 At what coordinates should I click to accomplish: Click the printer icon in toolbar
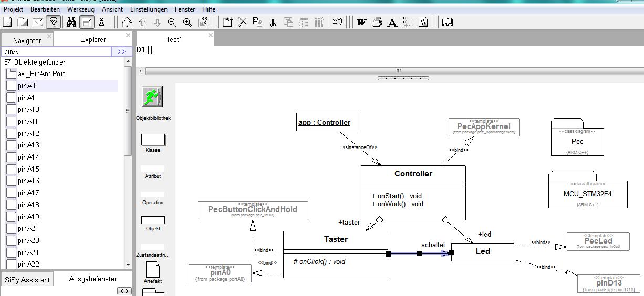[x=377, y=22]
